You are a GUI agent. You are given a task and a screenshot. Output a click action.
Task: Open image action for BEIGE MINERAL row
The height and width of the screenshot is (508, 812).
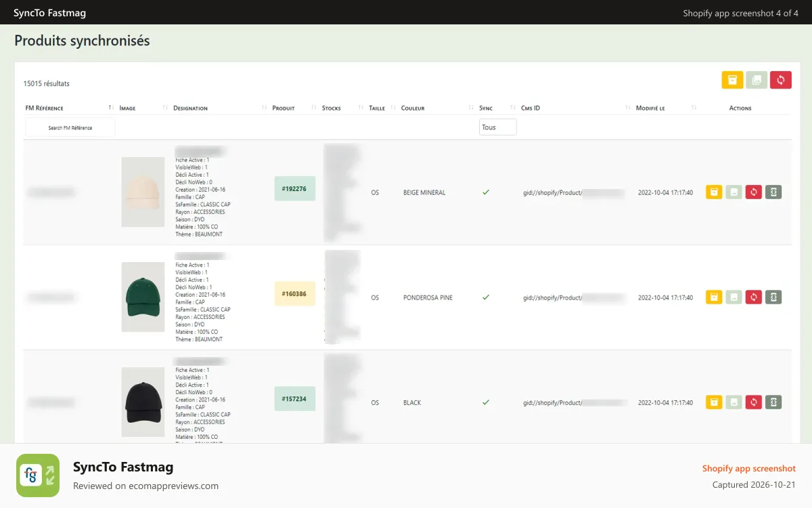(x=734, y=192)
